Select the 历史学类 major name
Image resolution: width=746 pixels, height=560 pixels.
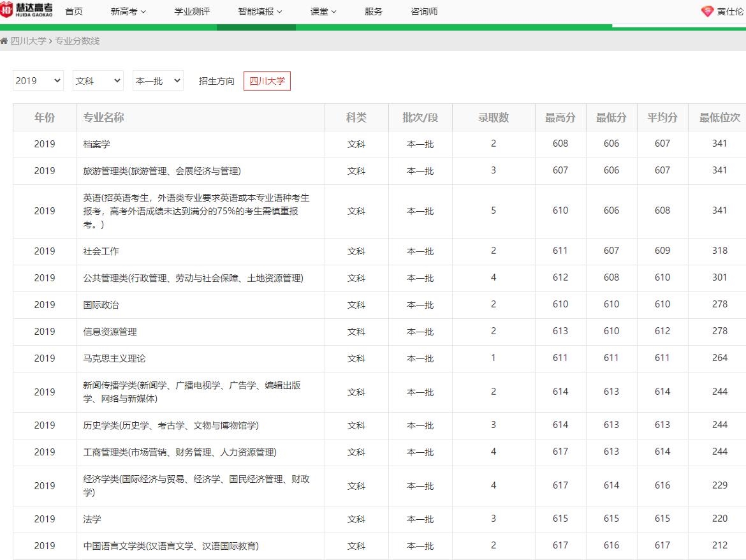tap(171, 425)
